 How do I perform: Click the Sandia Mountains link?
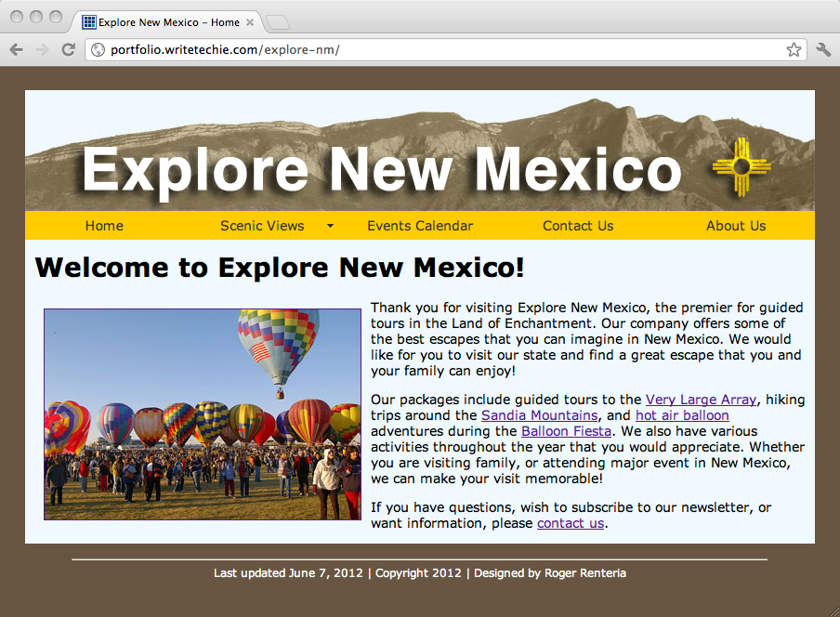pyautogui.click(x=539, y=415)
